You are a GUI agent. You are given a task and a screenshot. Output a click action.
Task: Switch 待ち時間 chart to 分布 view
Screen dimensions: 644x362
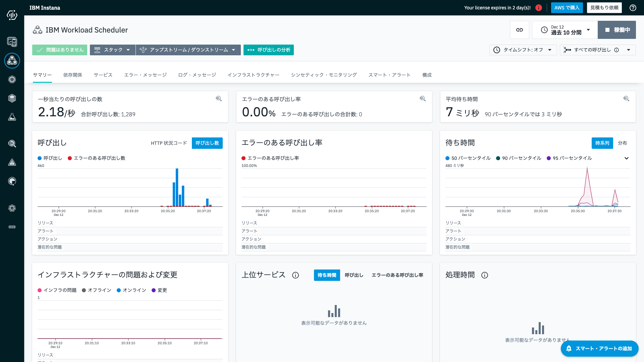point(623,143)
